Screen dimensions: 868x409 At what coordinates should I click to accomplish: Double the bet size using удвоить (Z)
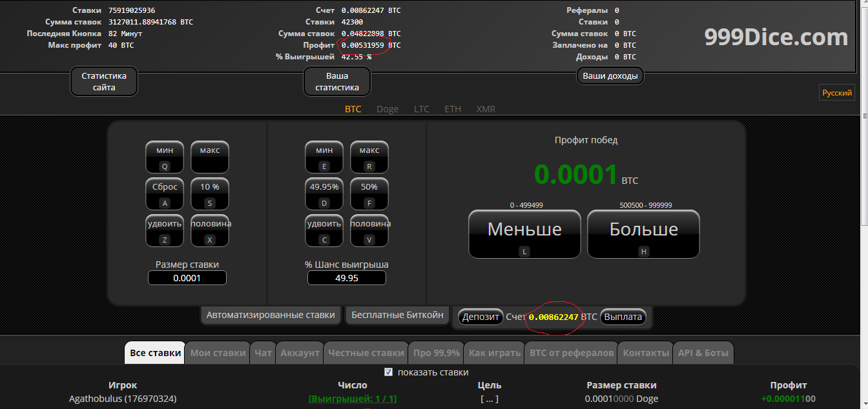165,231
